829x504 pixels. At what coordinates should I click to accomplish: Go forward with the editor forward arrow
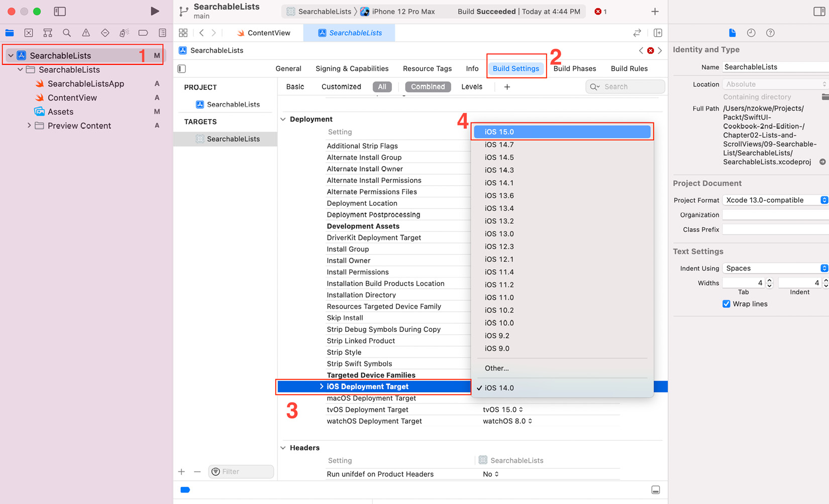point(214,33)
